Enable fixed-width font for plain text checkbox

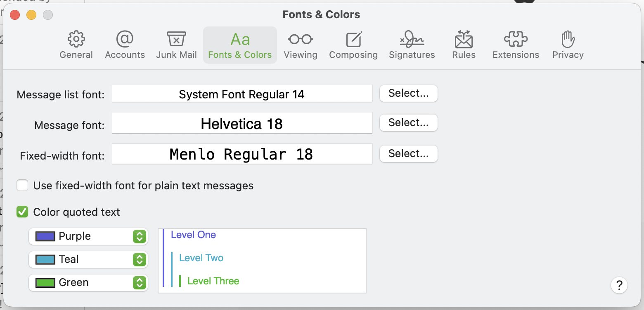22,186
